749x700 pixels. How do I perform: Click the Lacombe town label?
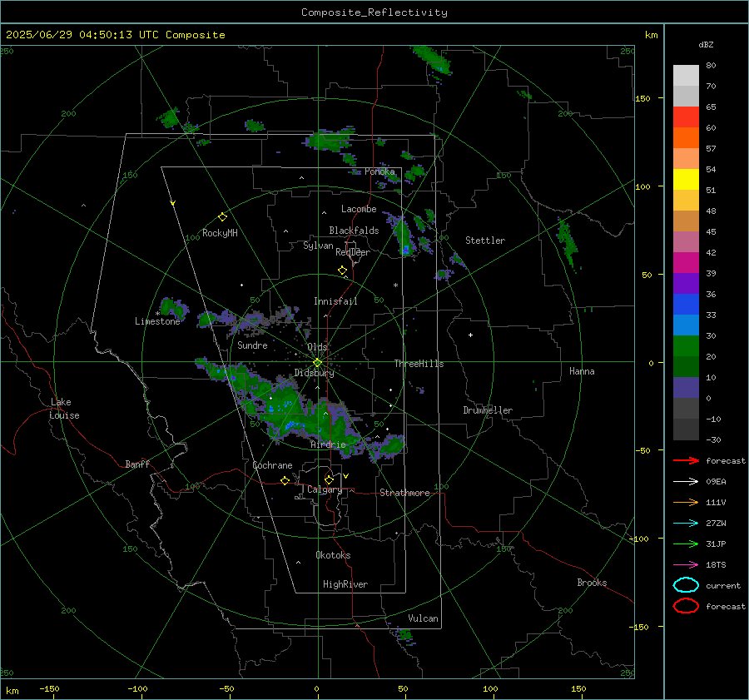(359, 209)
